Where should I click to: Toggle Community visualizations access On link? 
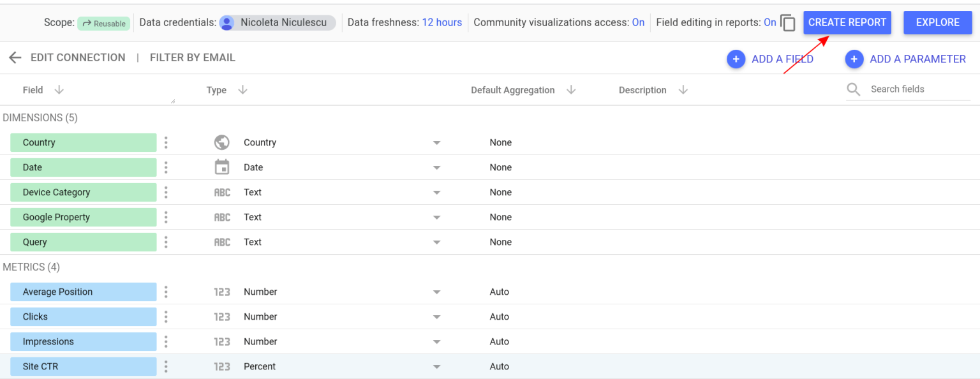[x=638, y=22]
